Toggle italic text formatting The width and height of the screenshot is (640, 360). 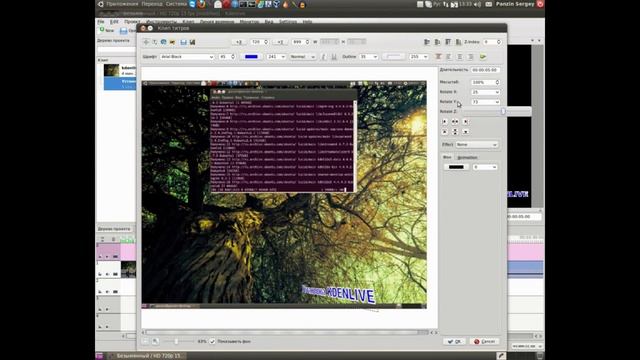pyautogui.click(x=324, y=57)
